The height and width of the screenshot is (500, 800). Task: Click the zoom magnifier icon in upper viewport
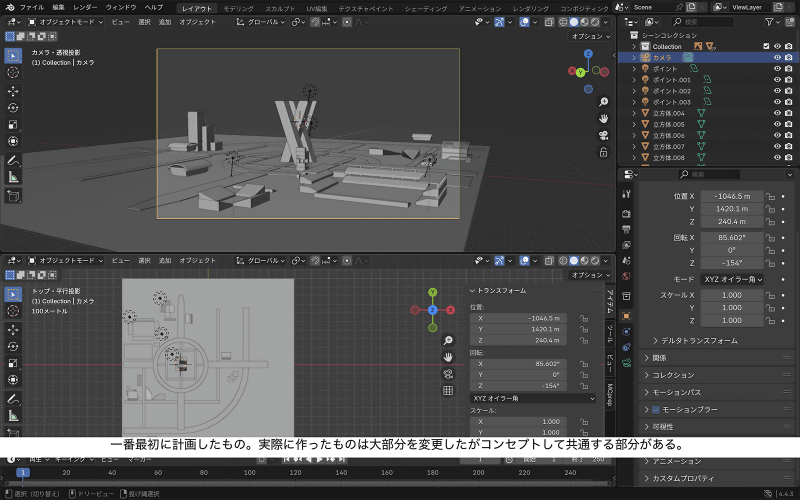pyautogui.click(x=604, y=102)
